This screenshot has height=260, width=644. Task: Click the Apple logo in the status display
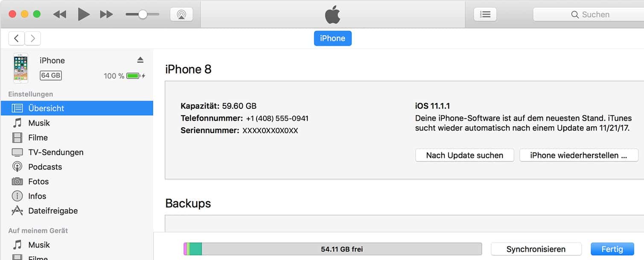coord(332,15)
